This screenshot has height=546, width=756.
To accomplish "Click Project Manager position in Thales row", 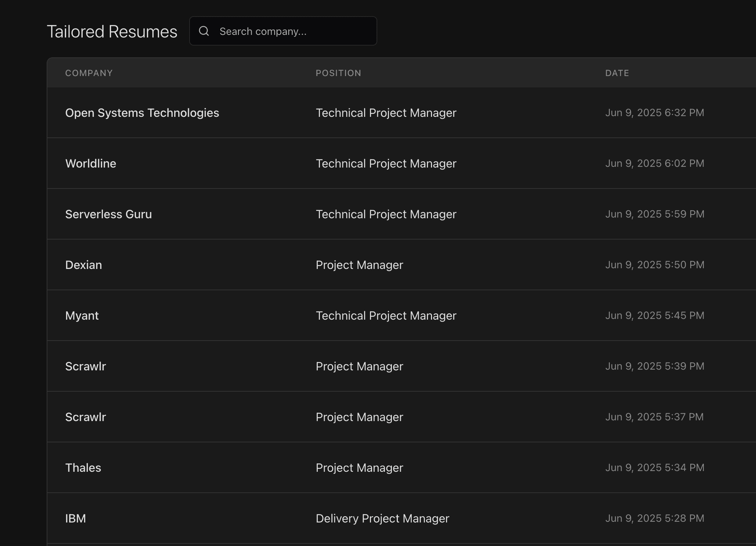I will (x=359, y=468).
